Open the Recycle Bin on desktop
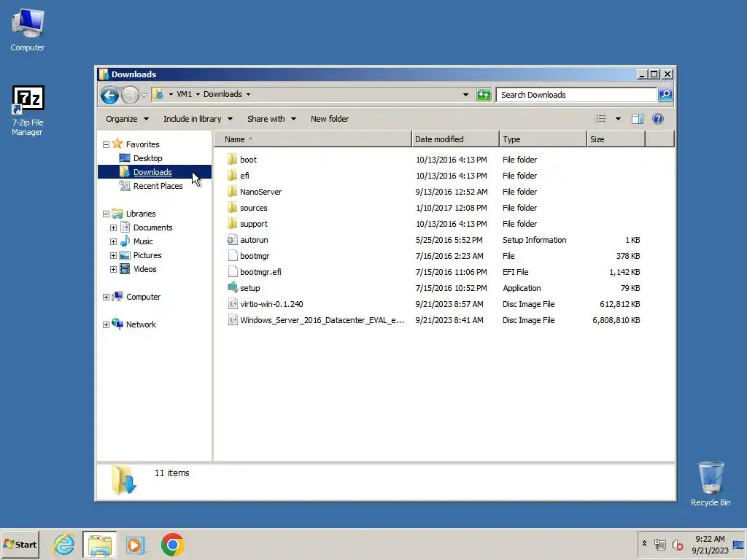747x560 pixels. point(711,483)
